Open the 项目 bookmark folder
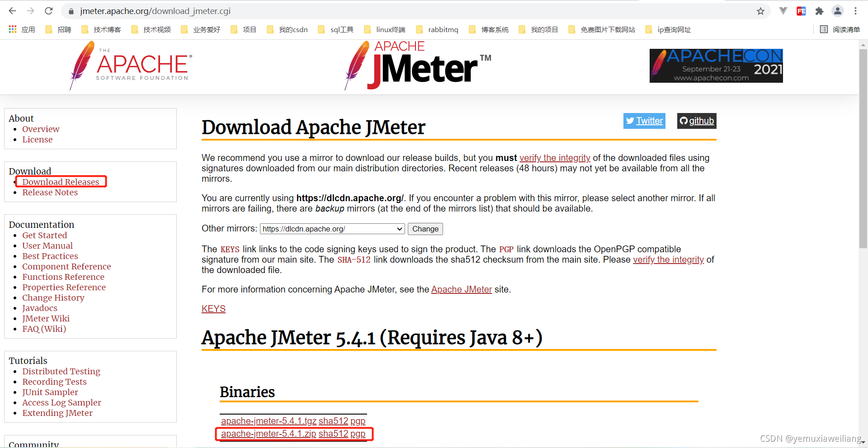The image size is (868, 448). [x=243, y=29]
